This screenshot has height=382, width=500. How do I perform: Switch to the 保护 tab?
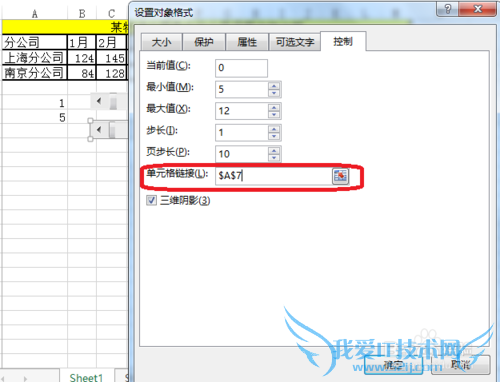point(204,42)
